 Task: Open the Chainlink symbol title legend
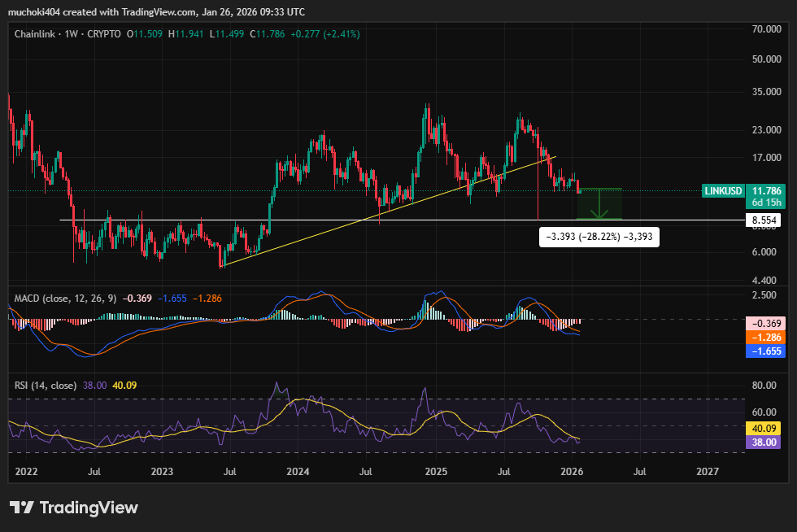[38, 34]
